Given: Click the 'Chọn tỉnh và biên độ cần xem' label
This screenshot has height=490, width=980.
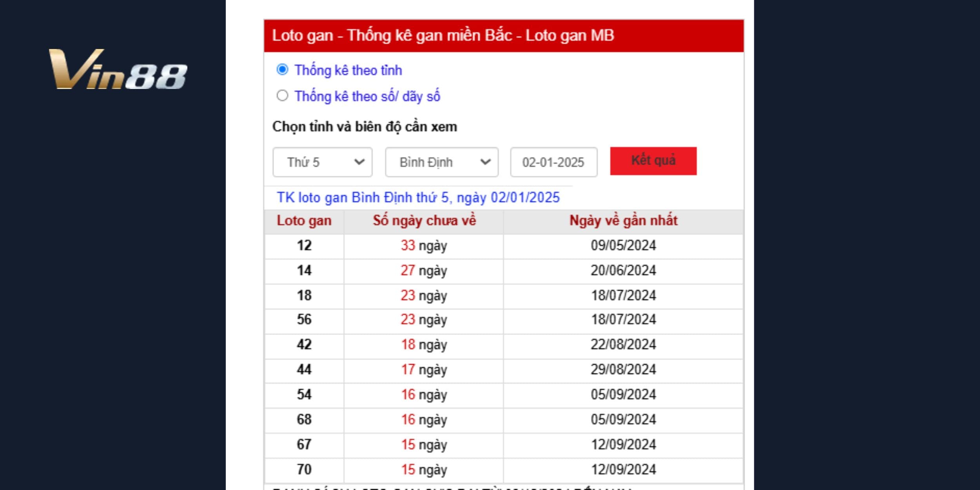Looking at the screenshot, I should click(365, 127).
